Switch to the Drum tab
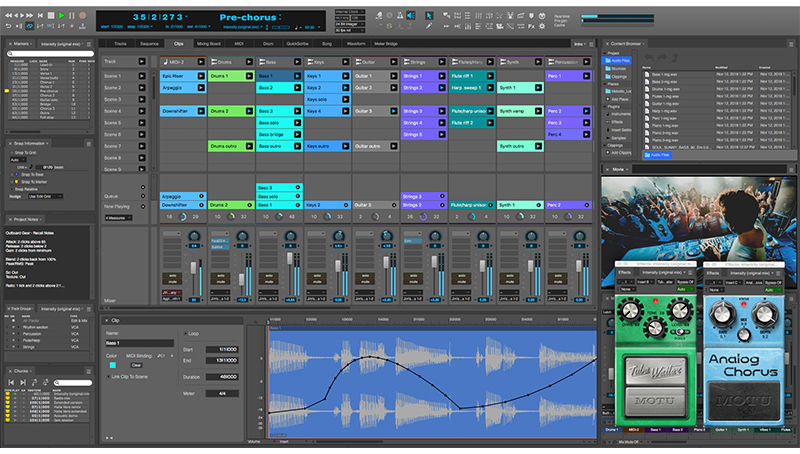The width and height of the screenshot is (800, 454). [268, 44]
